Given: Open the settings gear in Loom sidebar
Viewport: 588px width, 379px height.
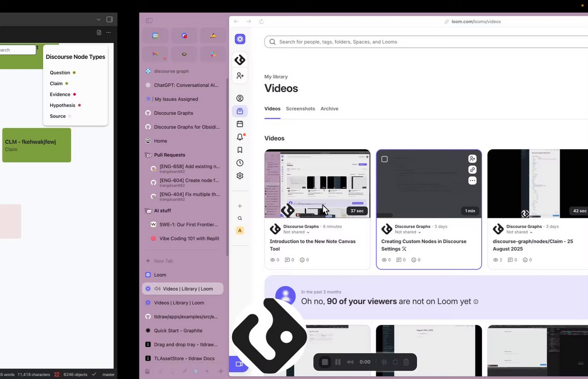Looking at the screenshot, I should (x=240, y=176).
